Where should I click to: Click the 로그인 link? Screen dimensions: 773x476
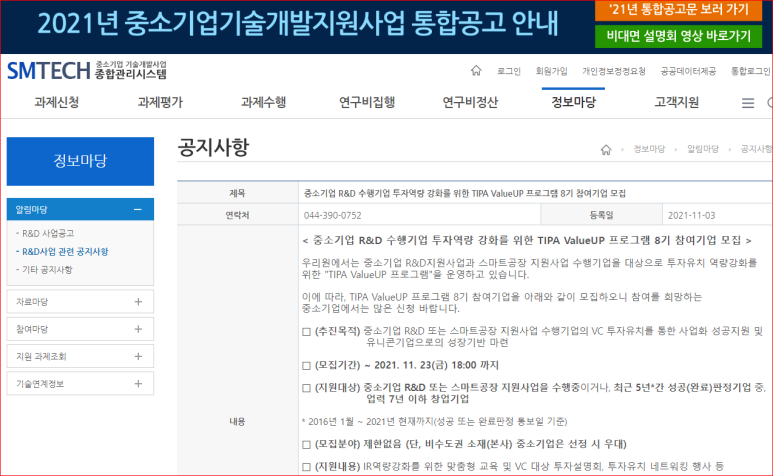pyautogui.click(x=508, y=71)
